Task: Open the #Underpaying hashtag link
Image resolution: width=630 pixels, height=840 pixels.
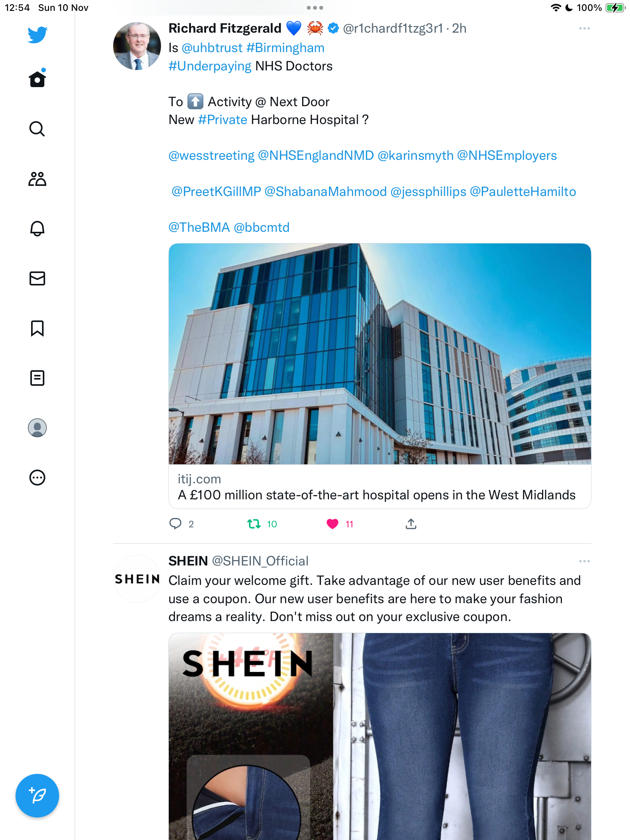Action: point(210,66)
